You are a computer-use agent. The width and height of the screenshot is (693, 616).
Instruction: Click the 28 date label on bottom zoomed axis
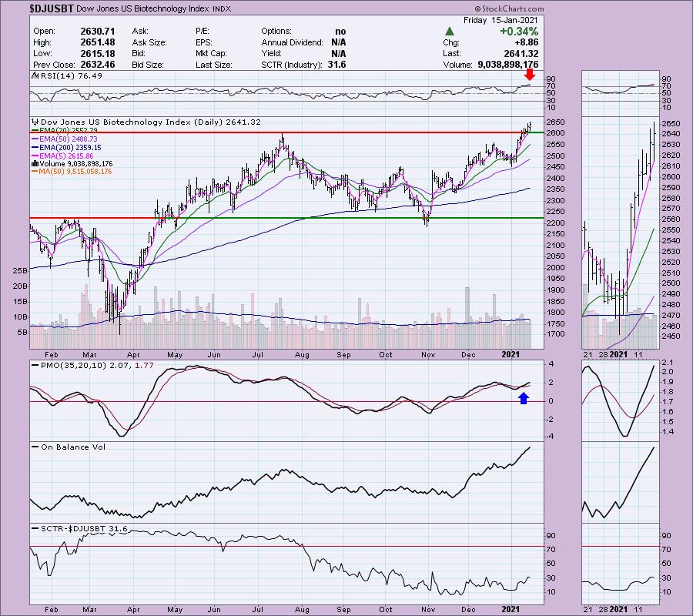[x=604, y=609]
